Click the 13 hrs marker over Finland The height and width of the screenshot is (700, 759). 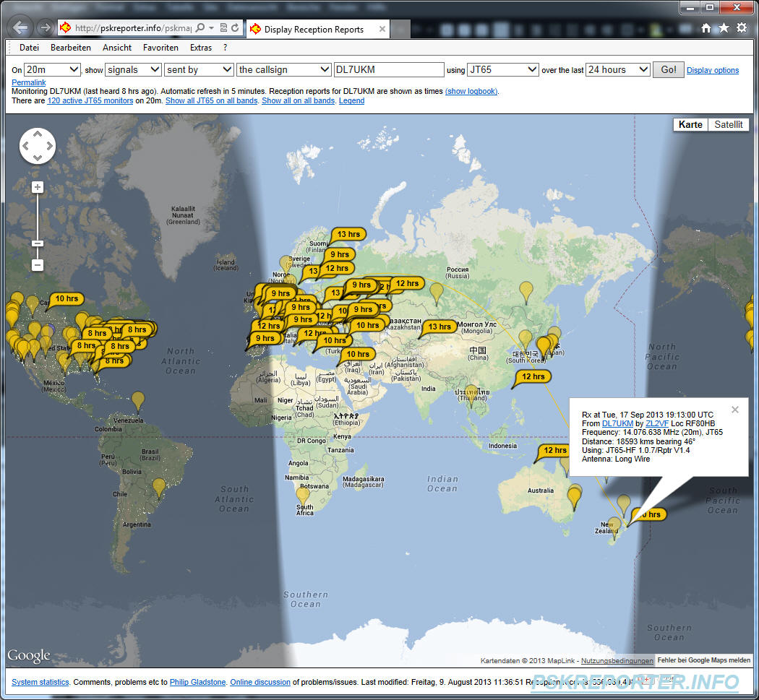coord(348,234)
